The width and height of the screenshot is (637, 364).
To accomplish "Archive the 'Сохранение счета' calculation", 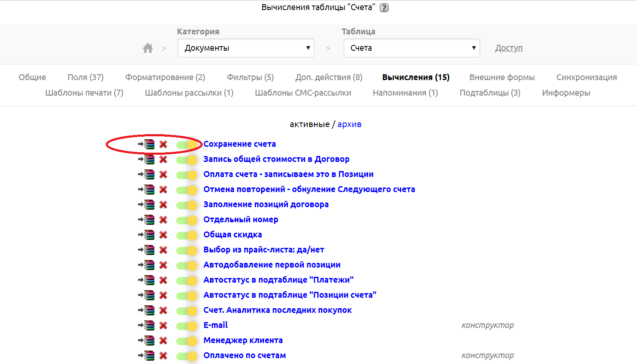I will (146, 144).
